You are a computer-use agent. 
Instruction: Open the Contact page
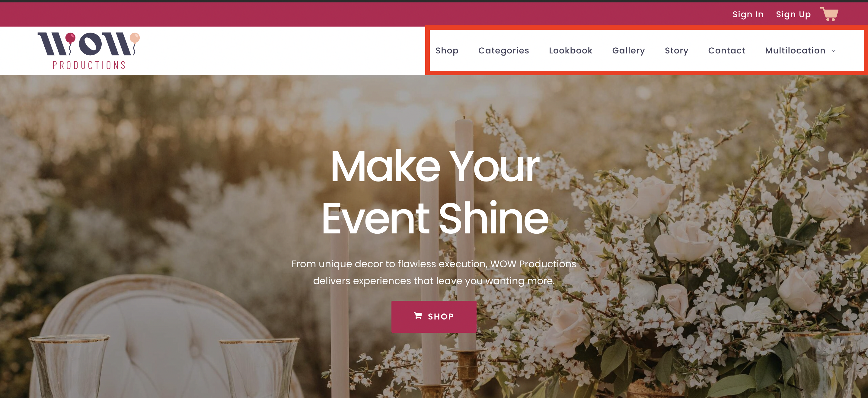(726, 50)
